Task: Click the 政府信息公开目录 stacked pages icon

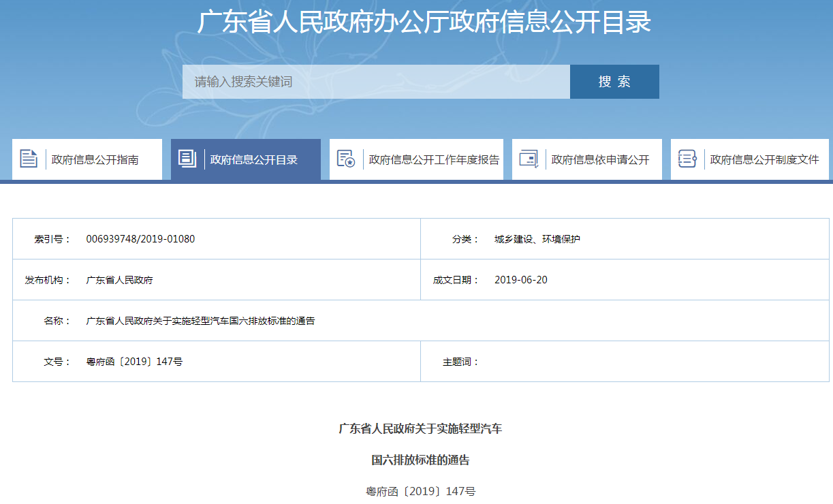Action: point(187,159)
